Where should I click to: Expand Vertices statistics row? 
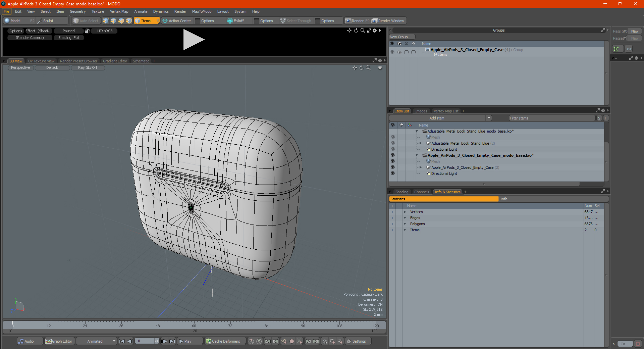pos(405,212)
